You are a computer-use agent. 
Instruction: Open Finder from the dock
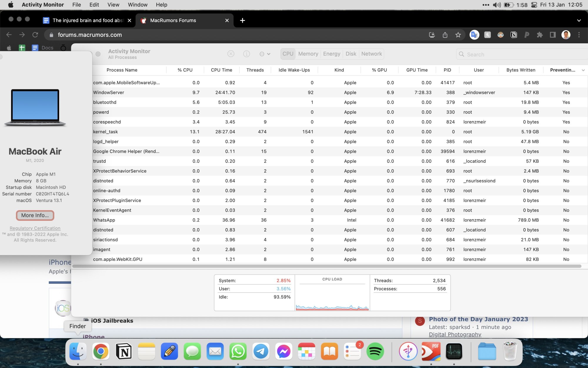78,351
